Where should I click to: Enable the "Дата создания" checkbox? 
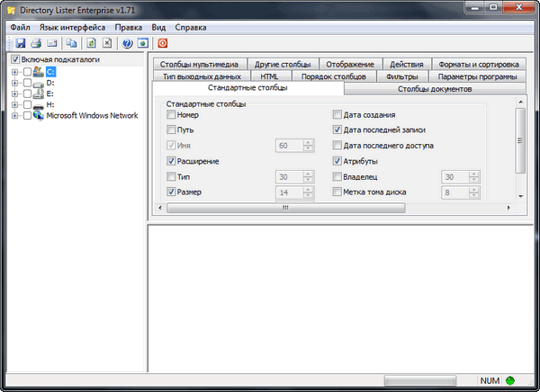click(x=337, y=114)
